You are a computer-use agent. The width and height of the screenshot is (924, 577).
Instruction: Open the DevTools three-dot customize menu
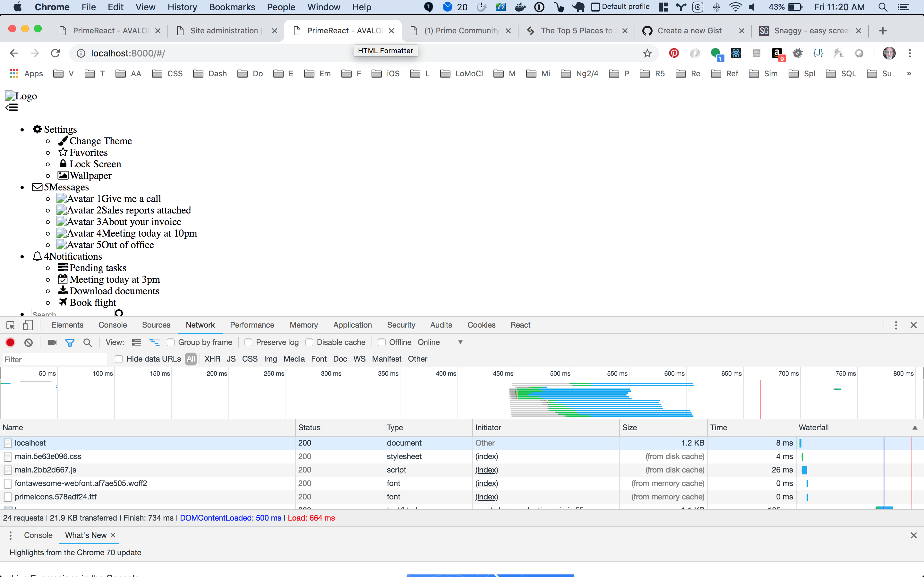point(896,325)
